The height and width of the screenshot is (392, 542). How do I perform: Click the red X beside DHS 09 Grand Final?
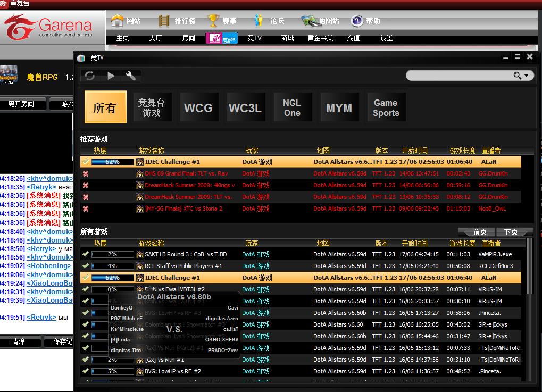coord(86,173)
